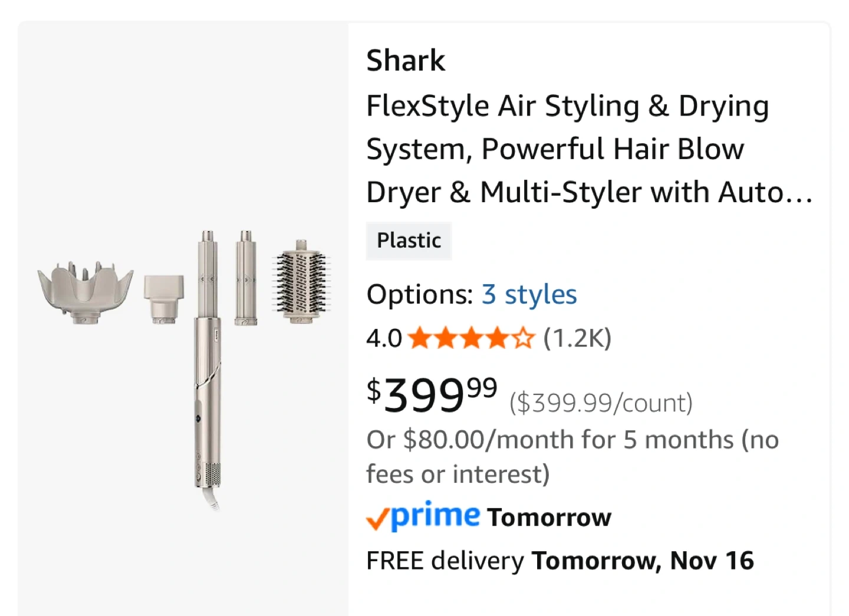Click the FREE delivery Tomorrow, Nov 16 line

tap(560, 561)
